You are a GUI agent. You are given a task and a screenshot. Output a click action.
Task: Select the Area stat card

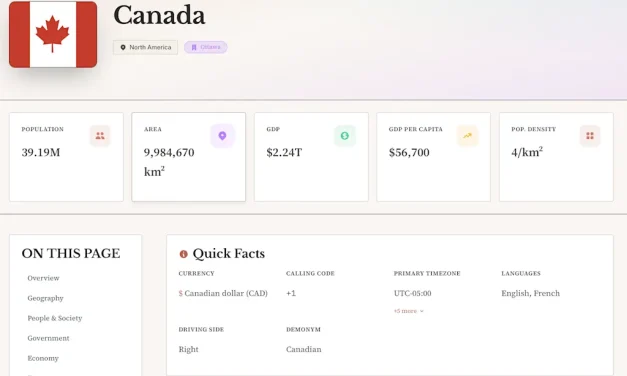(x=189, y=157)
